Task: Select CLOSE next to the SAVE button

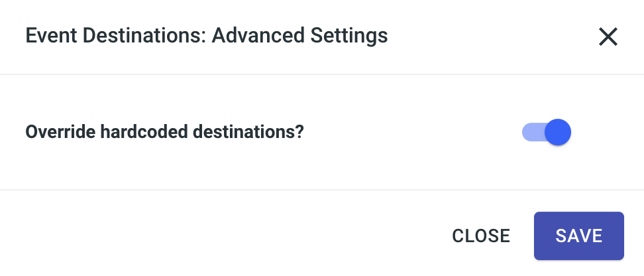Action: click(x=481, y=236)
